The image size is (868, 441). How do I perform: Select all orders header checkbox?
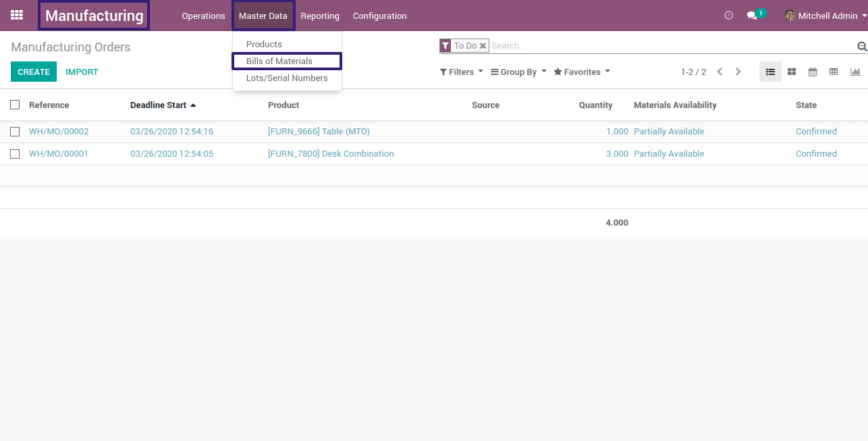(x=15, y=105)
